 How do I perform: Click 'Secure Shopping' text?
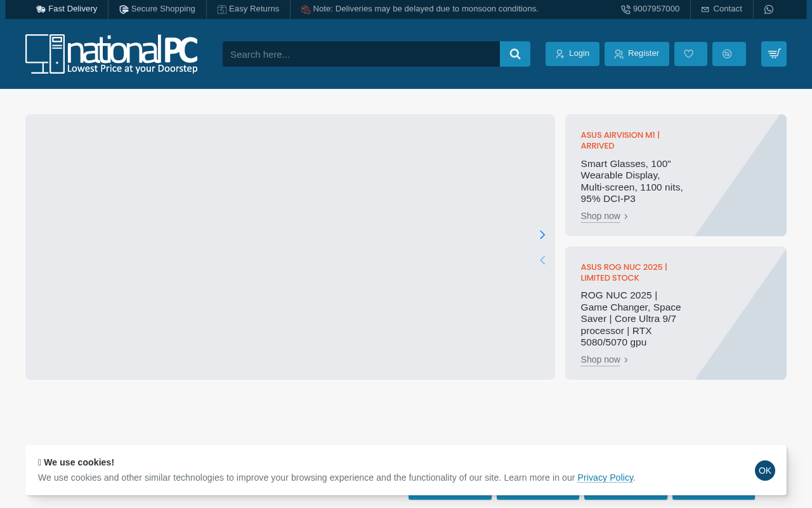click(x=163, y=9)
